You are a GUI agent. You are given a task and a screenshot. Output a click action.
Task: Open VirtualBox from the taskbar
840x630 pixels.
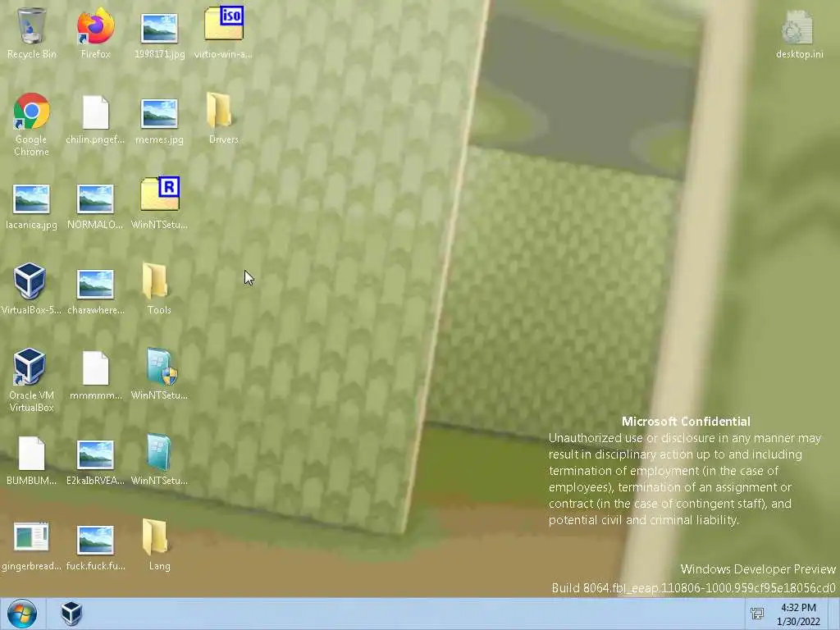pyautogui.click(x=71, y=614)
